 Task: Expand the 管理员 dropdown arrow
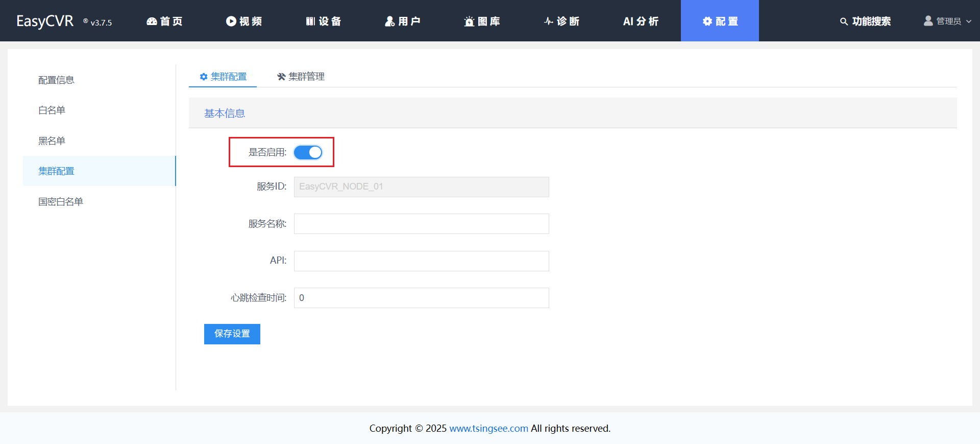click(969, 21)
